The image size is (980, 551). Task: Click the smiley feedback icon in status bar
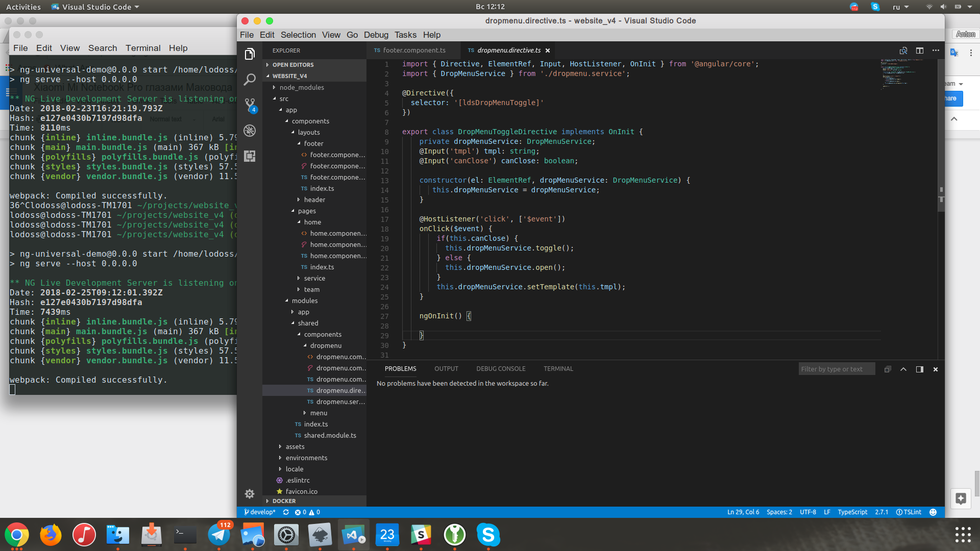coord(933,512)
